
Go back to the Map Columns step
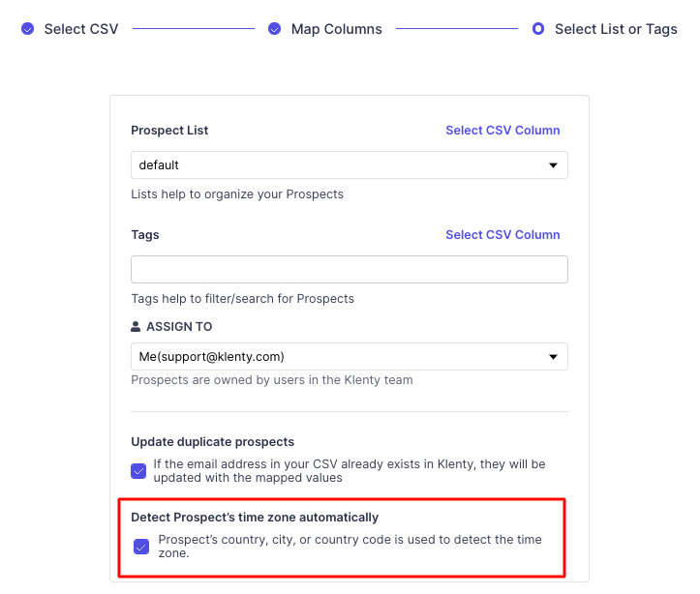pyautogui.click(x=337, y=29)
